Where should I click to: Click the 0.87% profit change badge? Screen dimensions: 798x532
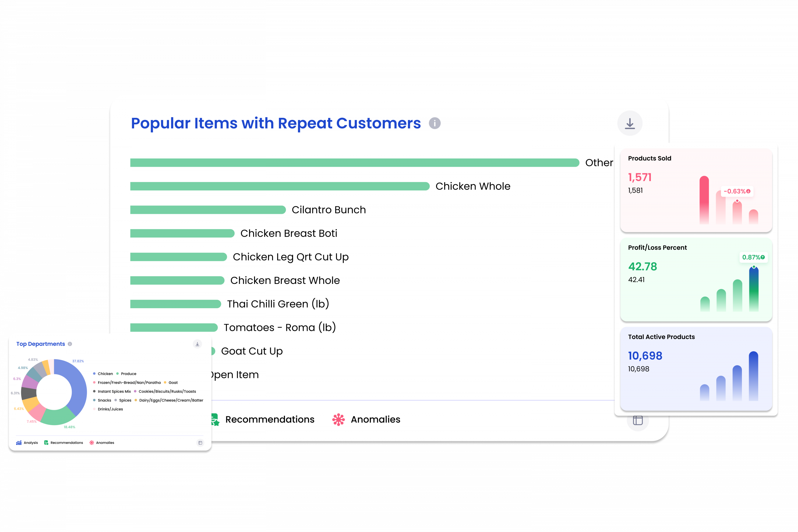pos(753,257)
